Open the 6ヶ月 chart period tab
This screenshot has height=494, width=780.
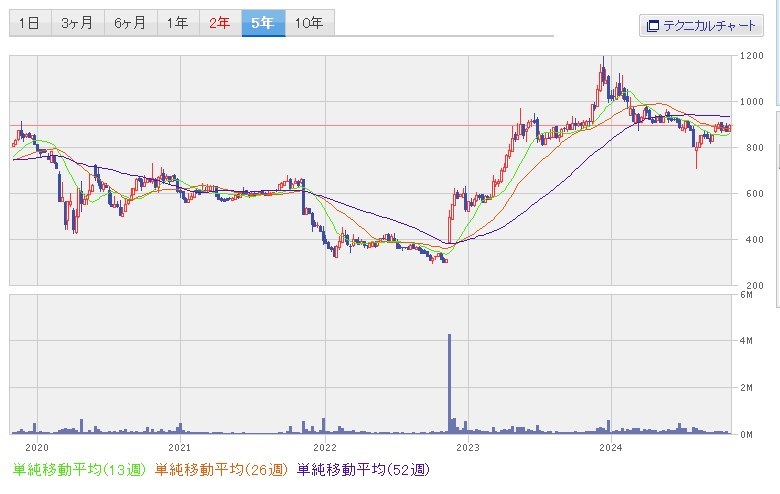coord(129,23)
